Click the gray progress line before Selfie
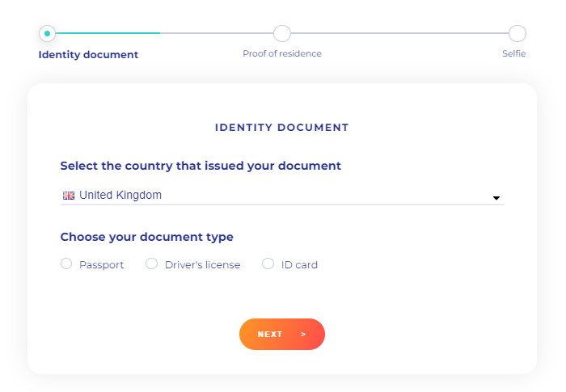 (399, 33)
